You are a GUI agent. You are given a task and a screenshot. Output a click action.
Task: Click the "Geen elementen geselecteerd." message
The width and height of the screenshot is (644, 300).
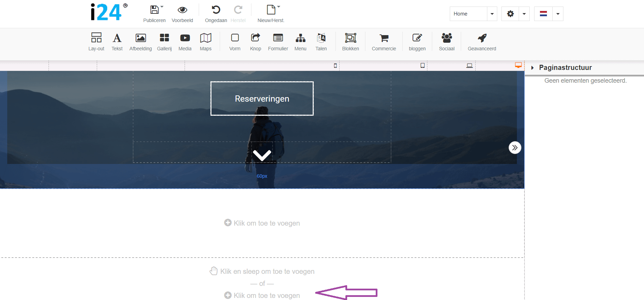[x=585, y=81]
